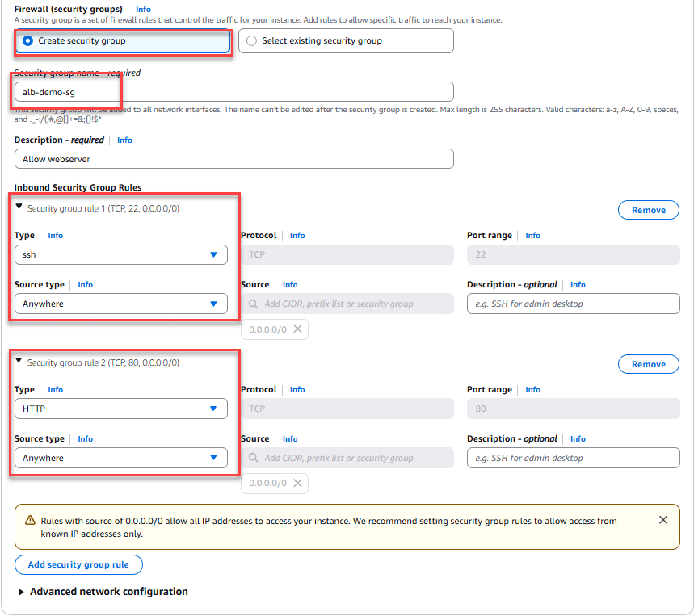The image size is (694, 616).
Task: Open Info beside Type in rule 1
Action: pos(55,235)
